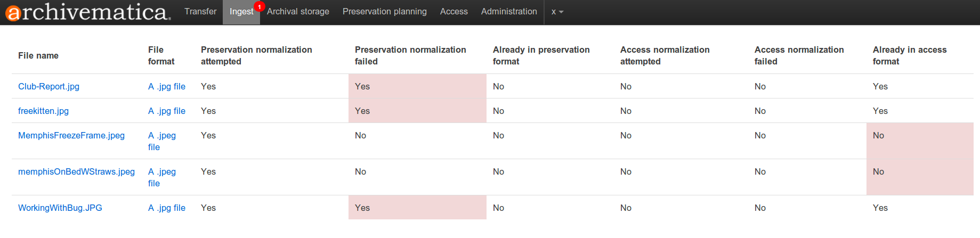Go to Archival storage tab
The image size is (980, 238).
click(298, 12)
